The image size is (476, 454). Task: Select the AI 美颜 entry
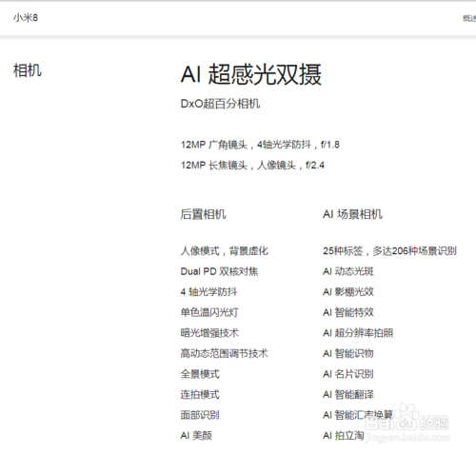(x=196, y=436)
